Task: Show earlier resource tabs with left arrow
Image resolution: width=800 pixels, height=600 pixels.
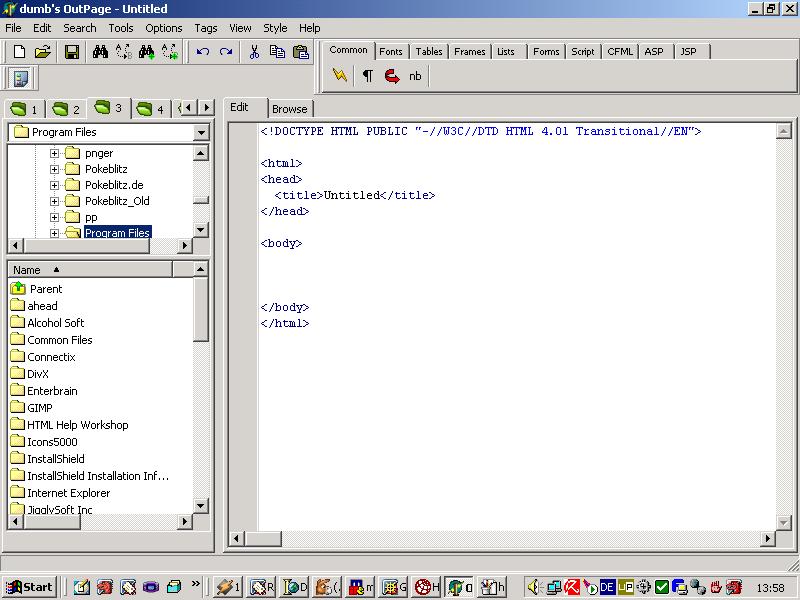Action: [x=189, y=108]
